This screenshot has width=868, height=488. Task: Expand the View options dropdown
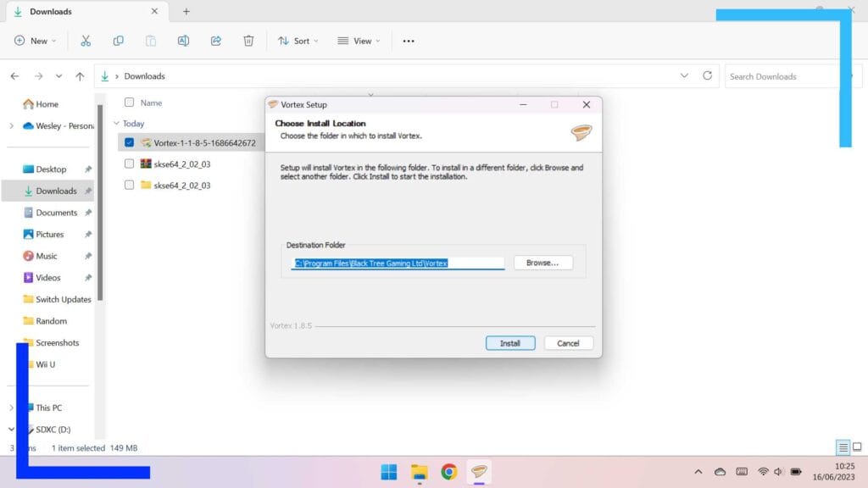coord(359,41)
